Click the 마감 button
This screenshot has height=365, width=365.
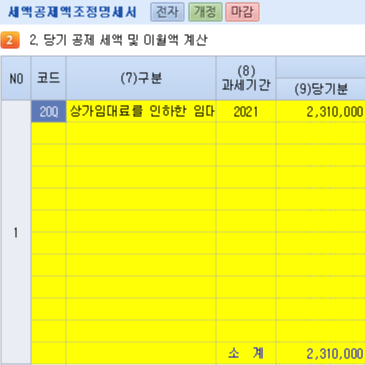242,12
